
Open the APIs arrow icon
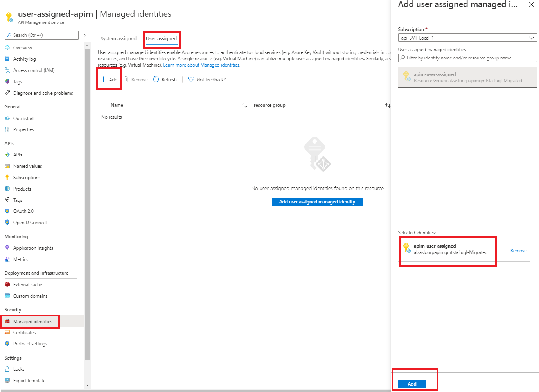(x=7, y=155)
